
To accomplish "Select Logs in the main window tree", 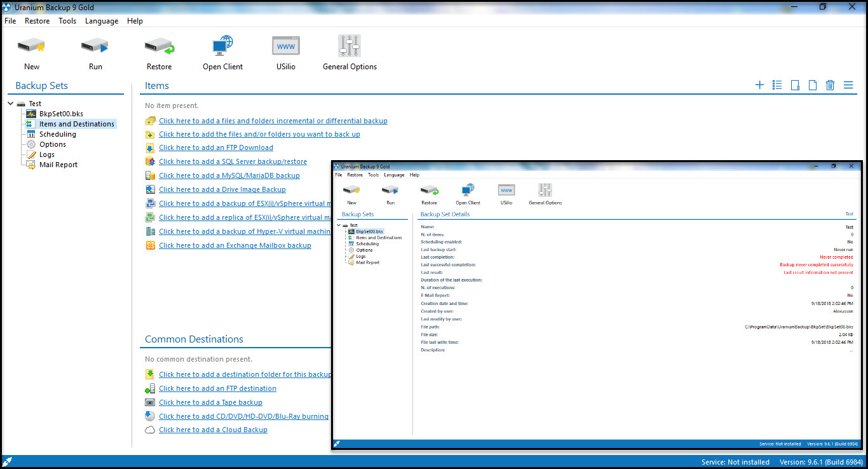I will 47,154.
